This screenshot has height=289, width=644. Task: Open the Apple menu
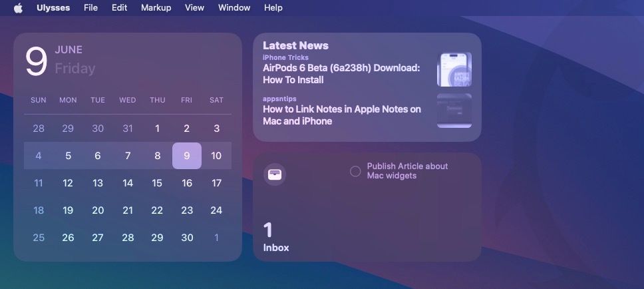click(x=18, y=8)
